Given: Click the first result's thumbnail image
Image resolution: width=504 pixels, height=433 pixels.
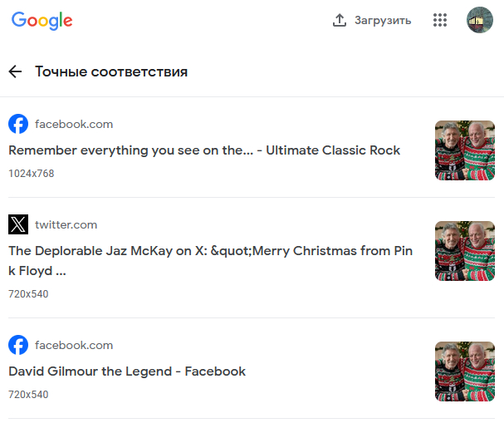Looking at the screenshot, I should coord(464,150).
